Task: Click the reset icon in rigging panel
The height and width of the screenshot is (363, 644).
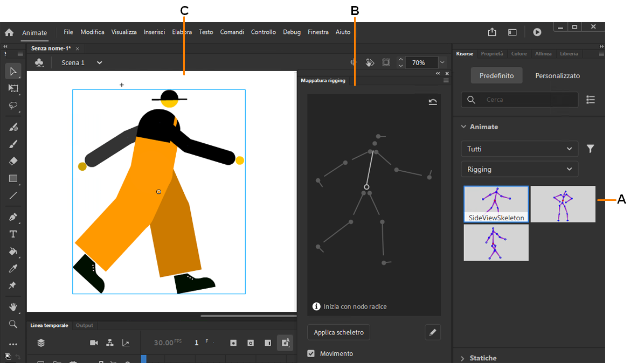Action: pyautogui.click(x=433, y=102)
